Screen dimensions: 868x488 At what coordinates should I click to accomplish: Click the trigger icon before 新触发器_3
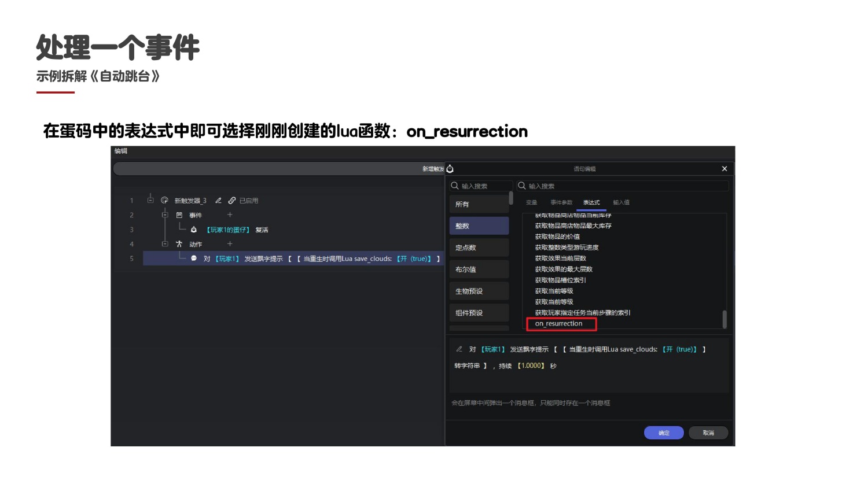(164, 201)
